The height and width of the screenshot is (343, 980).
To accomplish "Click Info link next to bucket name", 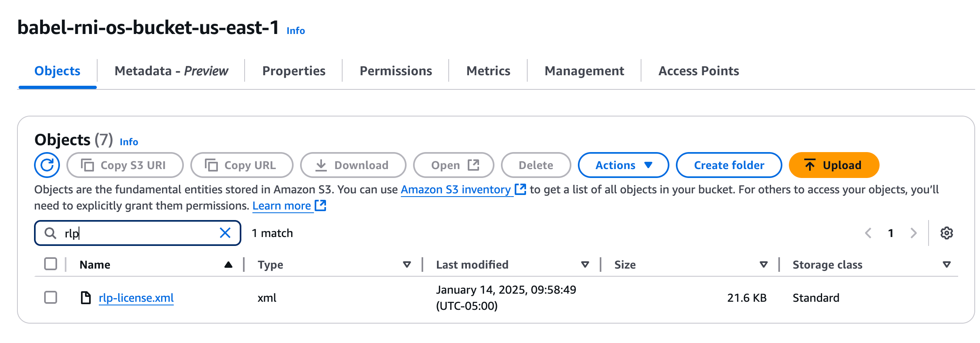I will (x=296, y=31).
